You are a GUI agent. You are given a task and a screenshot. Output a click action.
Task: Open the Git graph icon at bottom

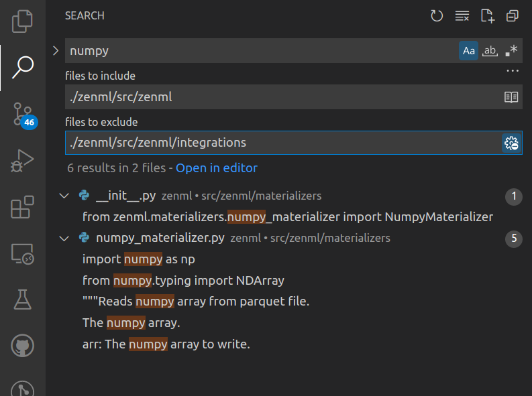[x=22, y=388]
